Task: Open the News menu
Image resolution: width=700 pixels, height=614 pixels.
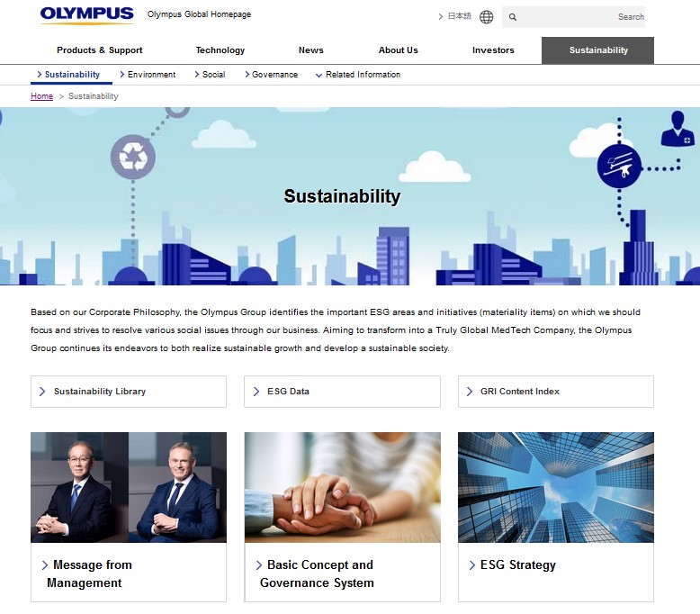Action: [311, 50]
